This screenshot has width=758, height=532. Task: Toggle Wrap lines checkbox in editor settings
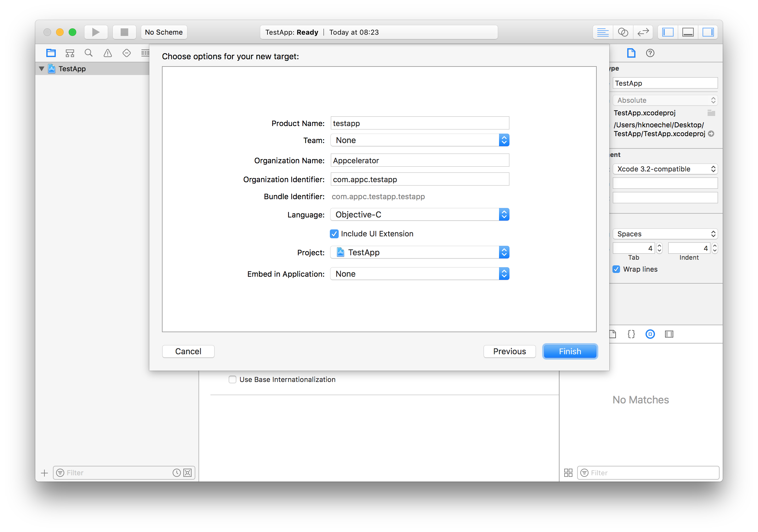pos(617,269)
